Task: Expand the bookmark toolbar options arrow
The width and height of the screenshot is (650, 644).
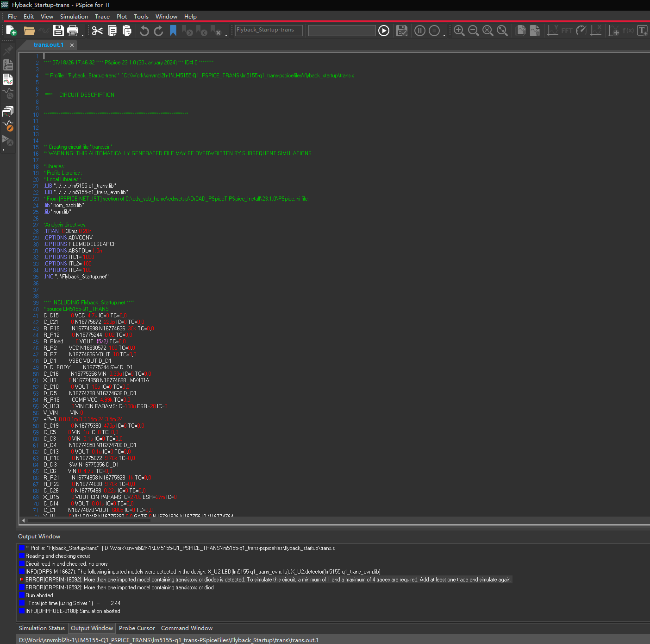Action: [x=226, y=35]
